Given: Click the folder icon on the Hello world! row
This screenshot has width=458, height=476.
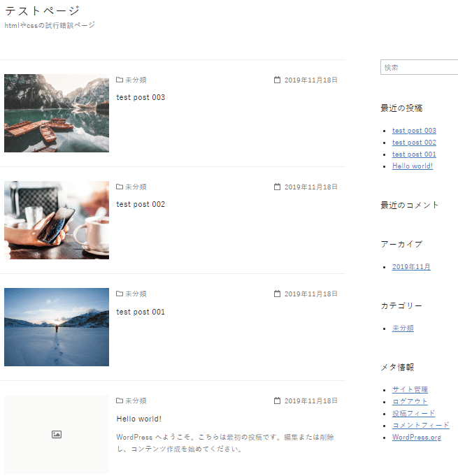Looking at the screenshot, I should click(x=120, y=401).
